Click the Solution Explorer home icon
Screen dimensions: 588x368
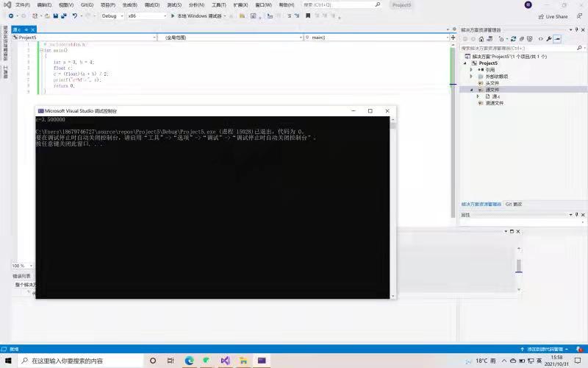pos(481,39)
